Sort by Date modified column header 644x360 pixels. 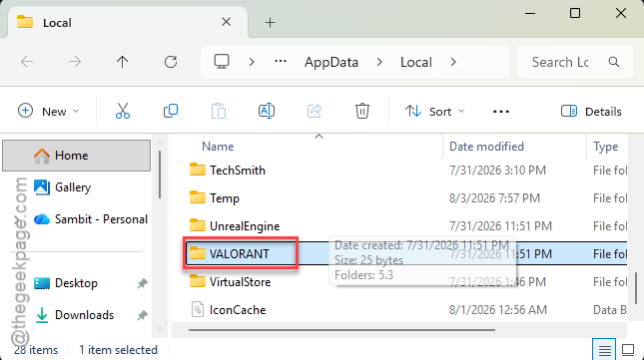(486, 147)
